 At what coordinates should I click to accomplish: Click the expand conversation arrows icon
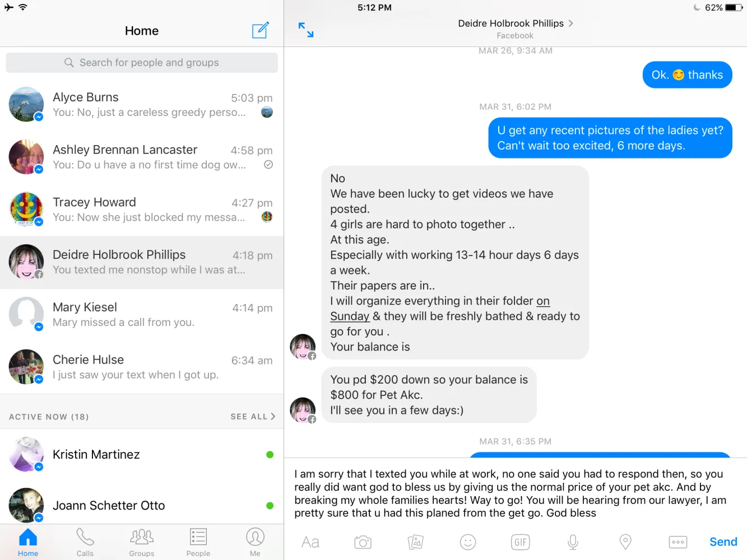(x=306, y=30)
